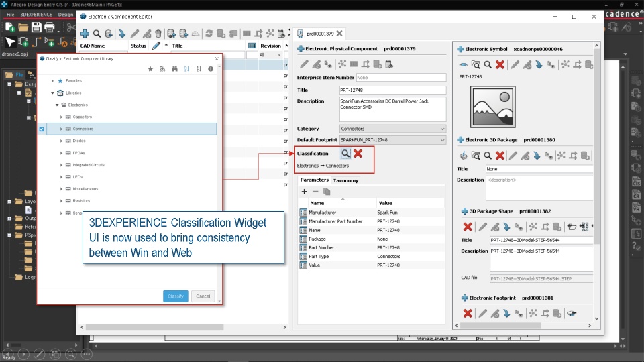Click the red X in 3D Package Shape toolbar
This screenshot has height=362, width=644.
click(468, 227)
